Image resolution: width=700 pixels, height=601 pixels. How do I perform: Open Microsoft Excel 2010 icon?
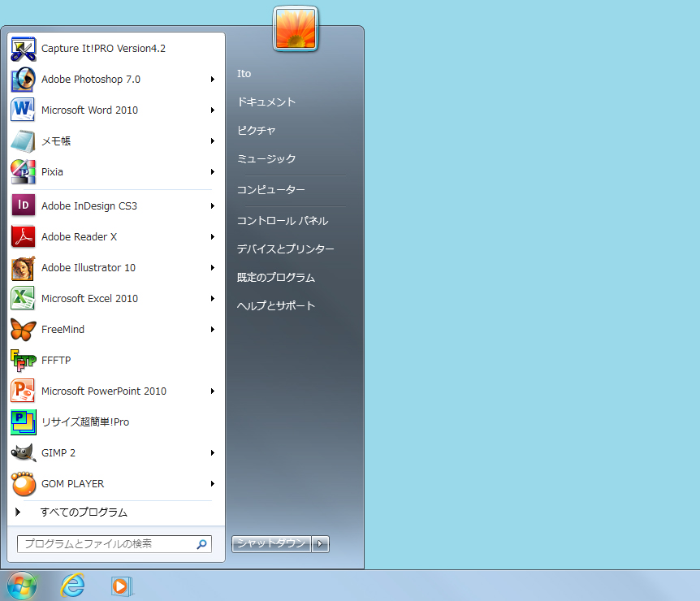coord(24,299)
